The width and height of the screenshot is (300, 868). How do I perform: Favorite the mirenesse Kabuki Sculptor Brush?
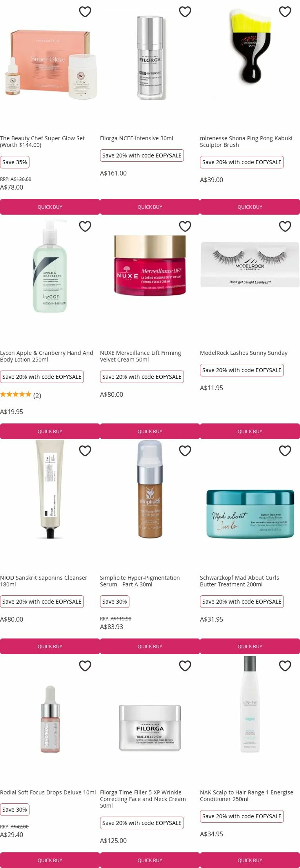[285, 12]
